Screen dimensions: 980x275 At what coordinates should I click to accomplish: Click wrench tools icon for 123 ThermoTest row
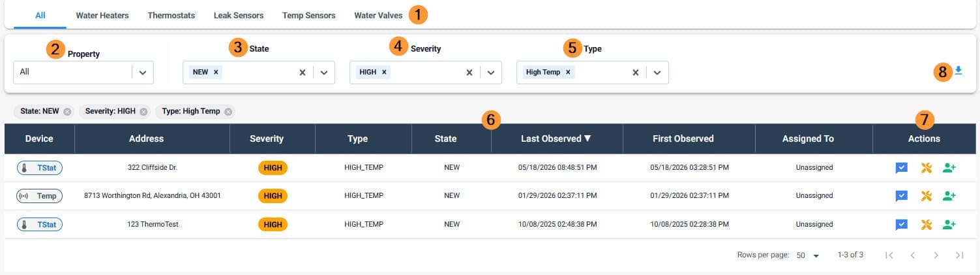[x=926, y=225]
